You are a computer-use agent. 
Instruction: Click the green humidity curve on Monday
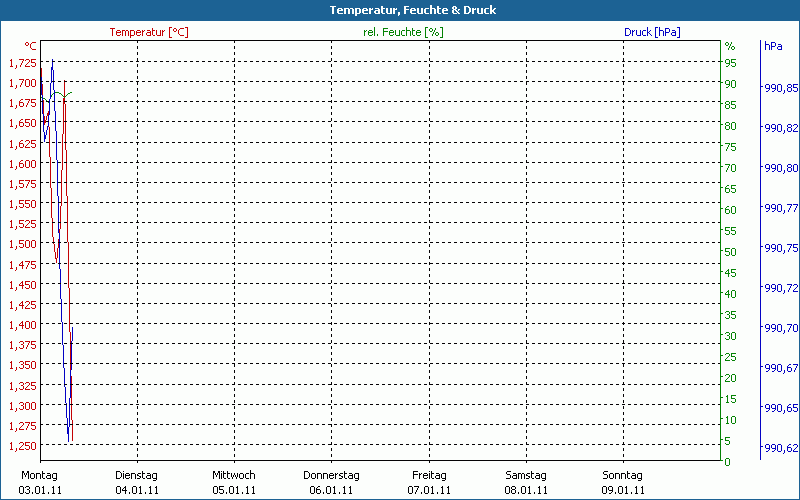click(x=57, y=93)
